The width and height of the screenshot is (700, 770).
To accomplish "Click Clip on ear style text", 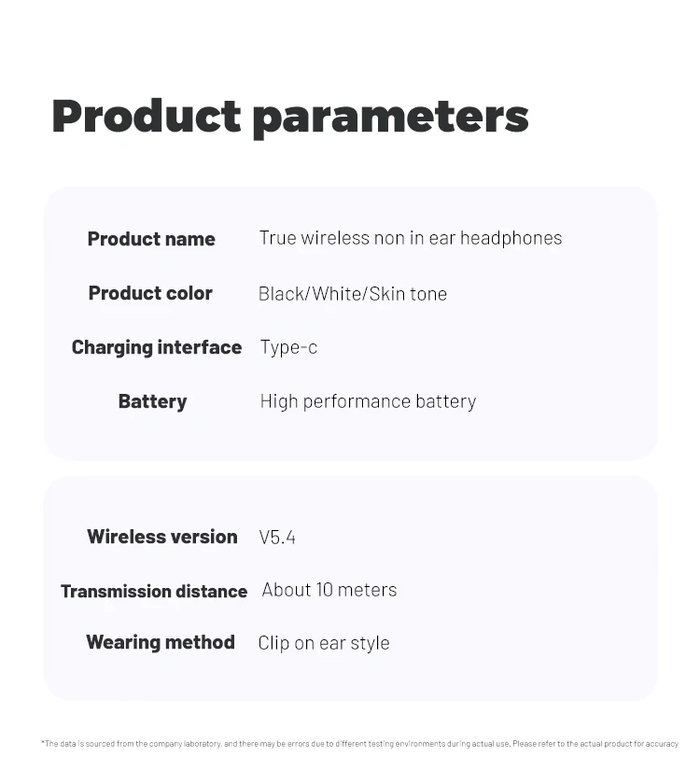I will click(324, 643).
